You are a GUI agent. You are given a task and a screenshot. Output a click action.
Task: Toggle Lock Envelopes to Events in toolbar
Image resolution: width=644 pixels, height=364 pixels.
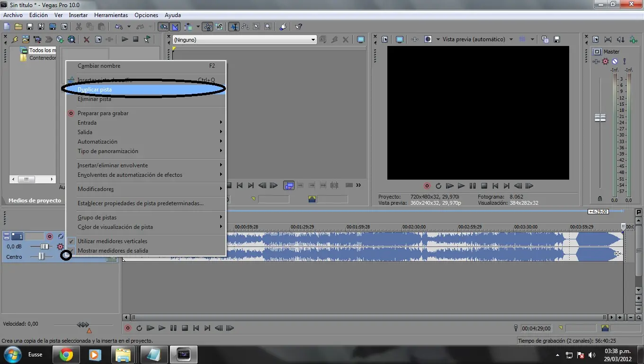(207, 27)
